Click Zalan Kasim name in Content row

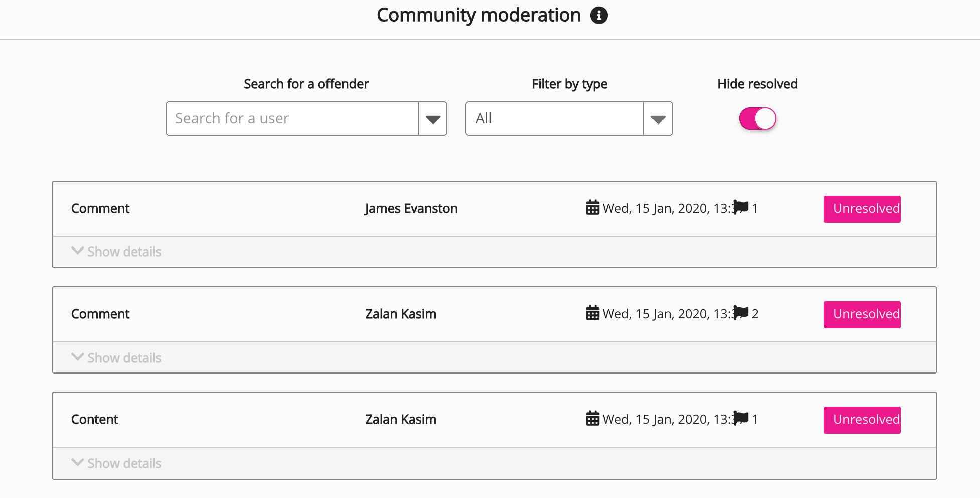[400, 420]
